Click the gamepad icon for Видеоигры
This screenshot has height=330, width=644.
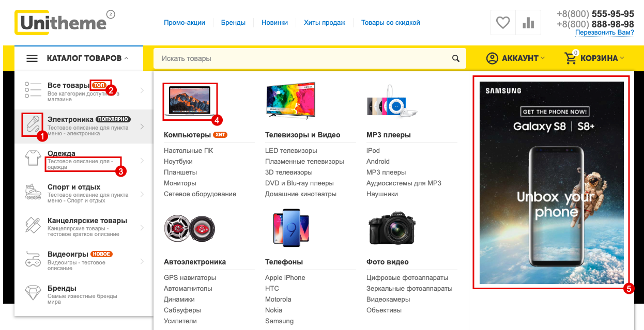[x=33, y=259]
